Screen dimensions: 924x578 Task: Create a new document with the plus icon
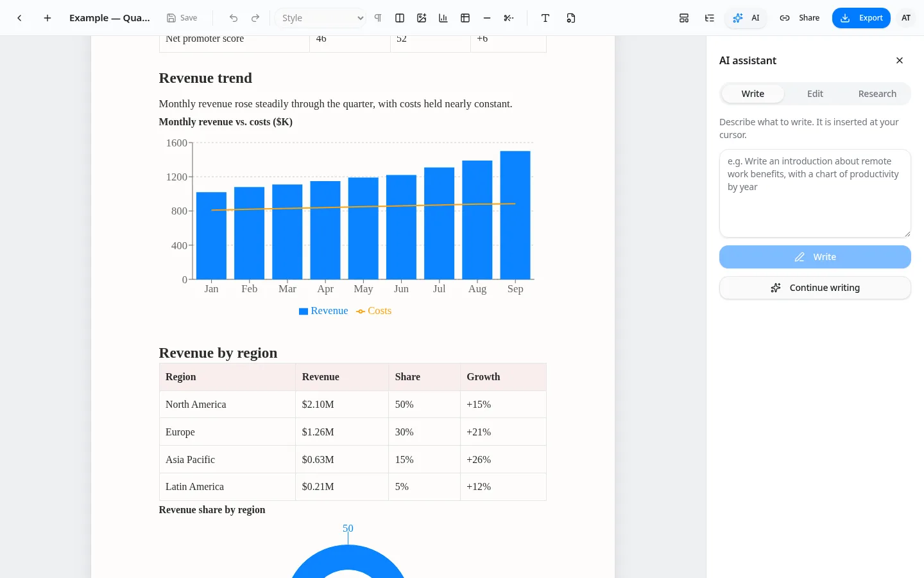click(x=47, y=18)
